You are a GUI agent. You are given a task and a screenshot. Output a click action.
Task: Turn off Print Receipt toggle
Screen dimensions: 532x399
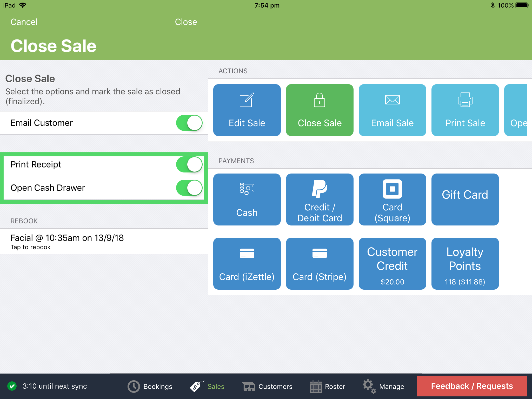[x=189, y=164]
